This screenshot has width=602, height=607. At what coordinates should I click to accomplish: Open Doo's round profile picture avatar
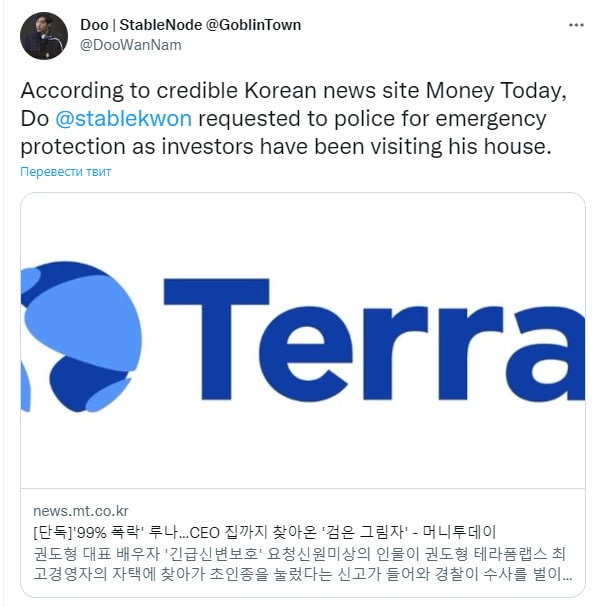coord(44,36)
